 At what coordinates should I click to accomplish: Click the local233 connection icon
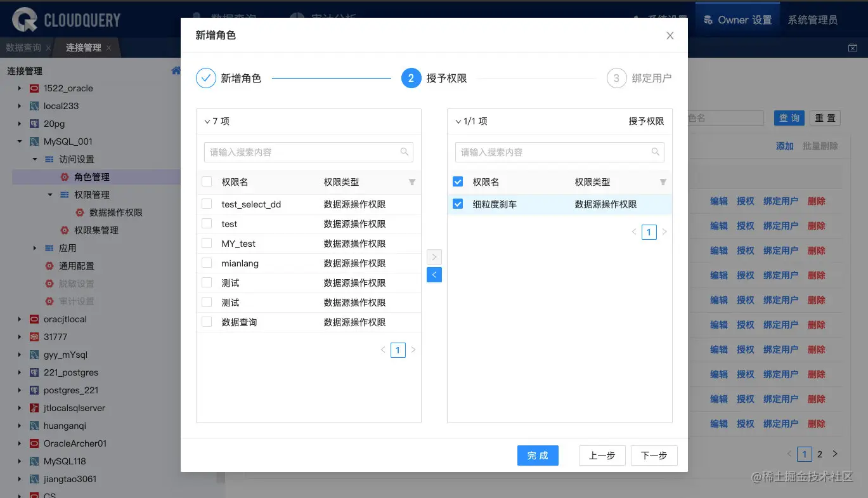coord(34,106)
